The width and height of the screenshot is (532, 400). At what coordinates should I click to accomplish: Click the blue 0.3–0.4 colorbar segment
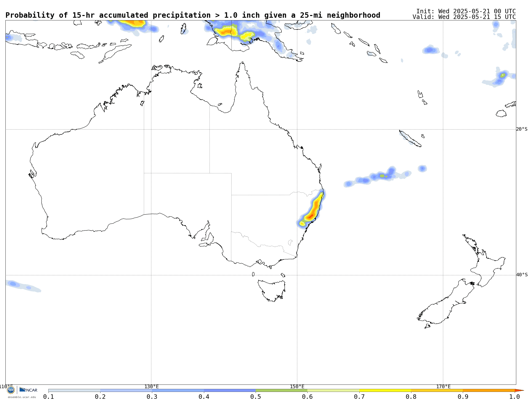(x=178, y=390)
